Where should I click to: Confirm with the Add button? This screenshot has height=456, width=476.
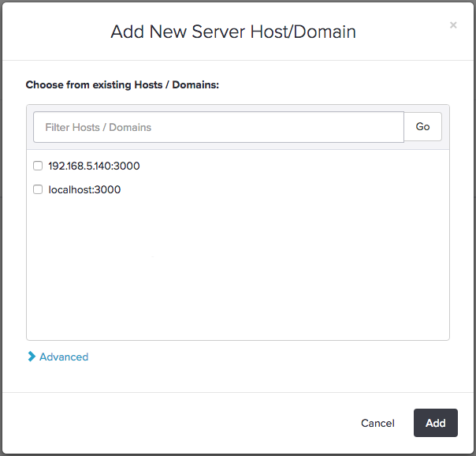(x=435, y=423)
